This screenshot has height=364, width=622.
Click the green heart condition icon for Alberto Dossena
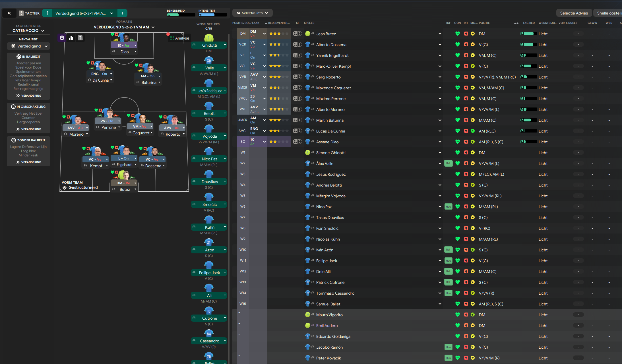pyautogui.click(x=457, y=44)
